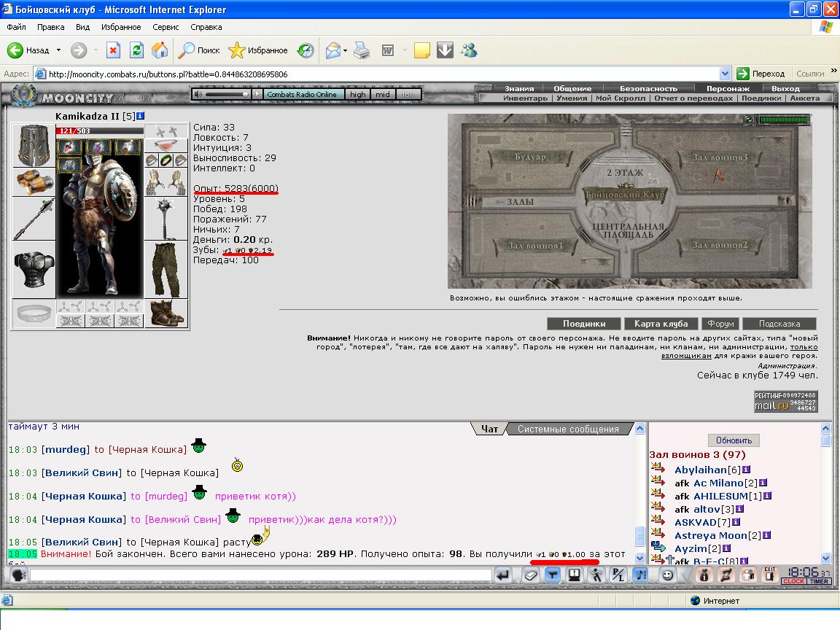The width and height of the screenshot is (840, 630).
Task: Select the black chest armor slot
Action: pos(34,269)
